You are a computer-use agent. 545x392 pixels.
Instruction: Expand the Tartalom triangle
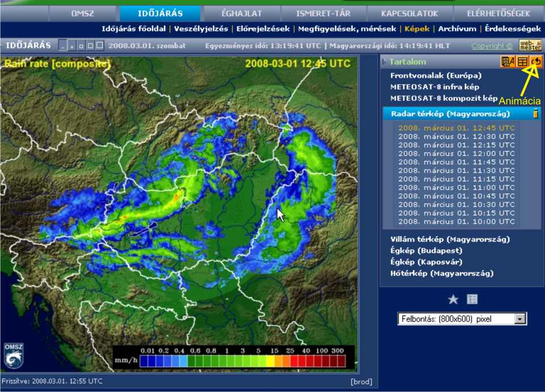[x=384, y=62]
